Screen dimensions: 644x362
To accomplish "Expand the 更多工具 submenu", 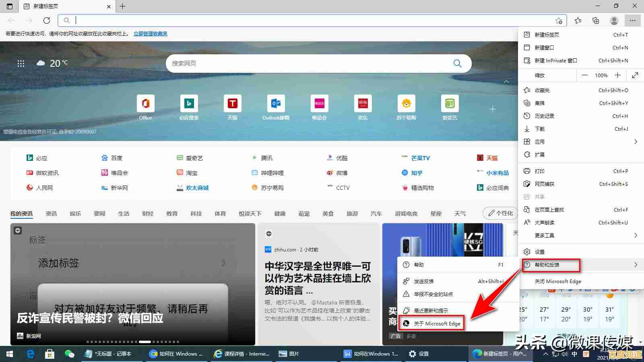I will (x=545, y=235).
